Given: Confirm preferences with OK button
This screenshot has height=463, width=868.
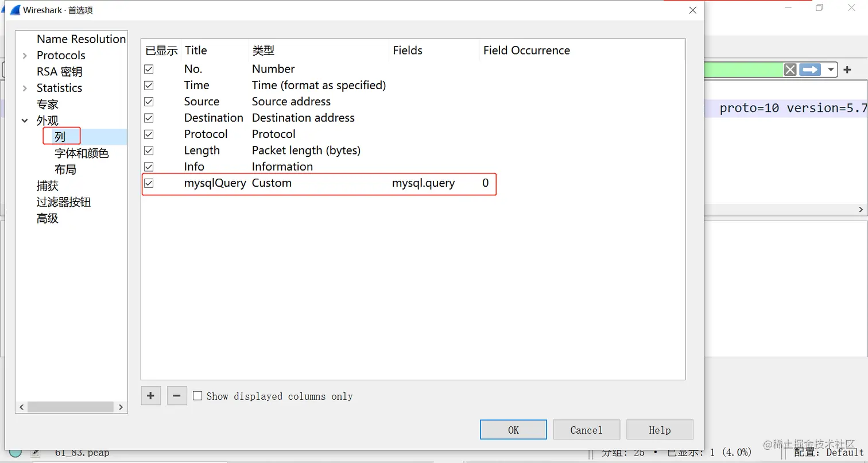Looking at the screenshot, I should coord(513,430).
